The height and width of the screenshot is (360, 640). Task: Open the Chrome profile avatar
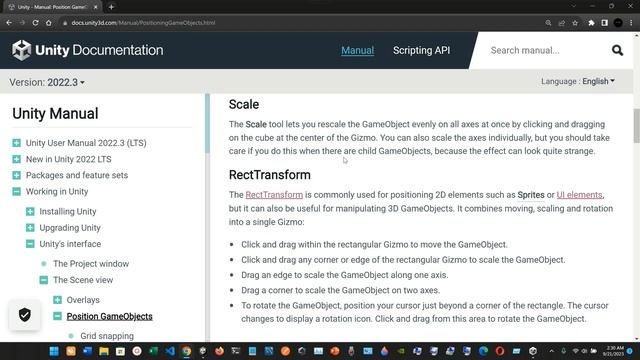pyautogui.click(x=618, y=23)
